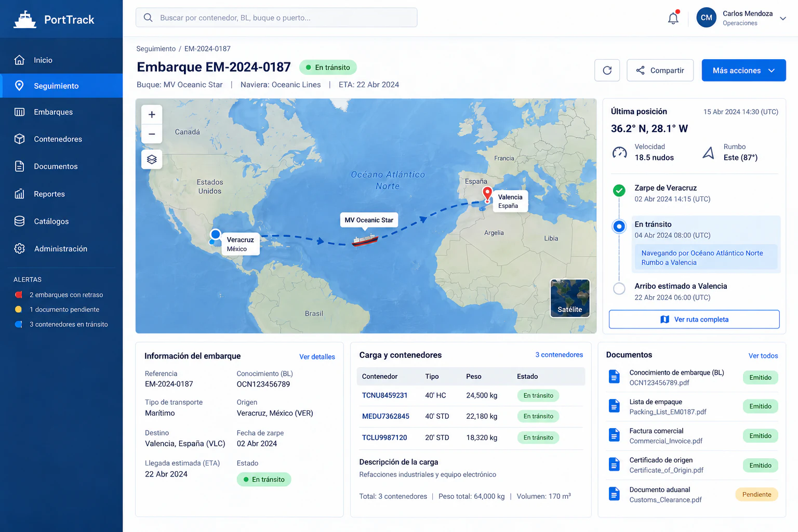Open Catálogos in sidebar
Screen dimensions: 798x532
coord(61,221)
